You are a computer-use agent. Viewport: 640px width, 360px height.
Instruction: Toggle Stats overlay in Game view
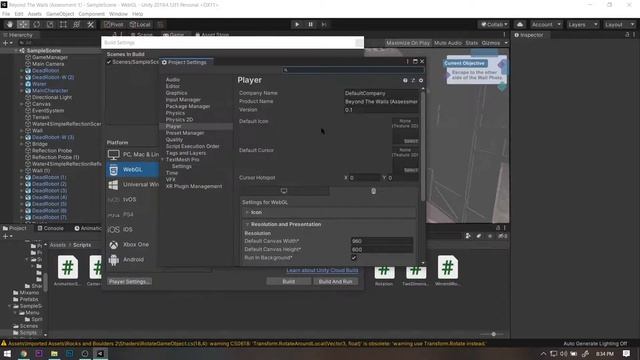pos(471,43)
